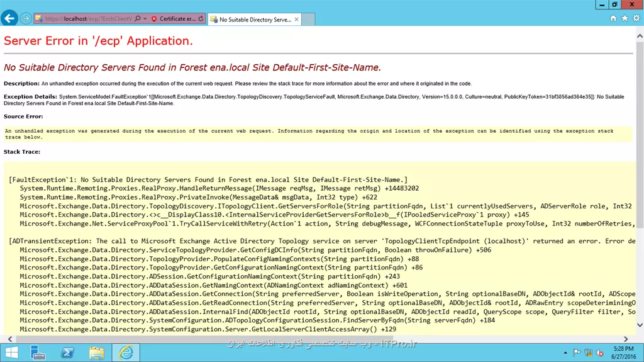Click the vertical scrollbar up arrow

point(640,37)
